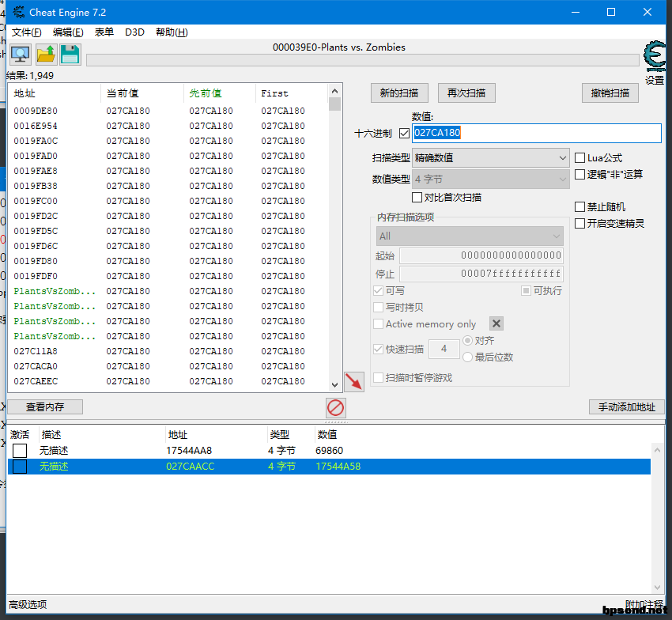
Task: Toggle 扫描时暂停游戏 checkbox
Action: pyautogui.click(x=378, y=378)
